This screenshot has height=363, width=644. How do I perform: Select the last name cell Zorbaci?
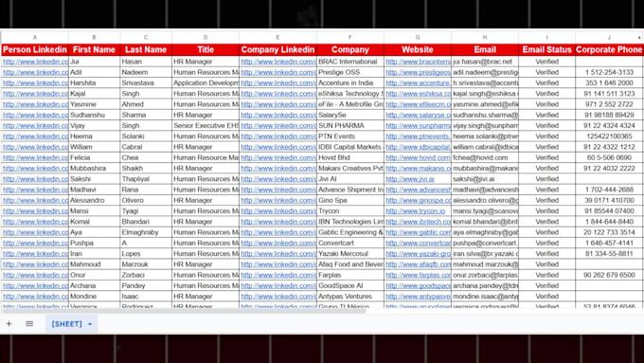tap(146, 276)
